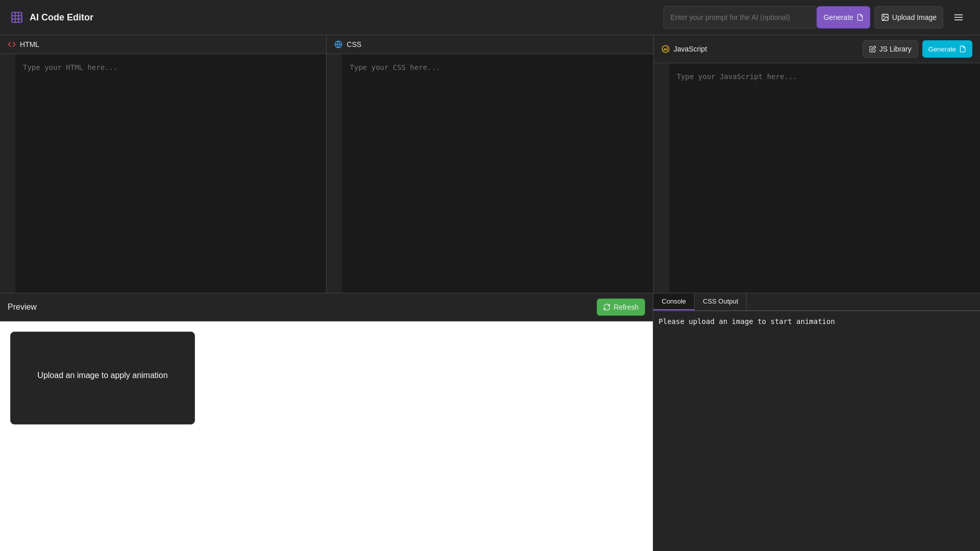Click the pencil icon on JS Library

[x=873, y=49]
